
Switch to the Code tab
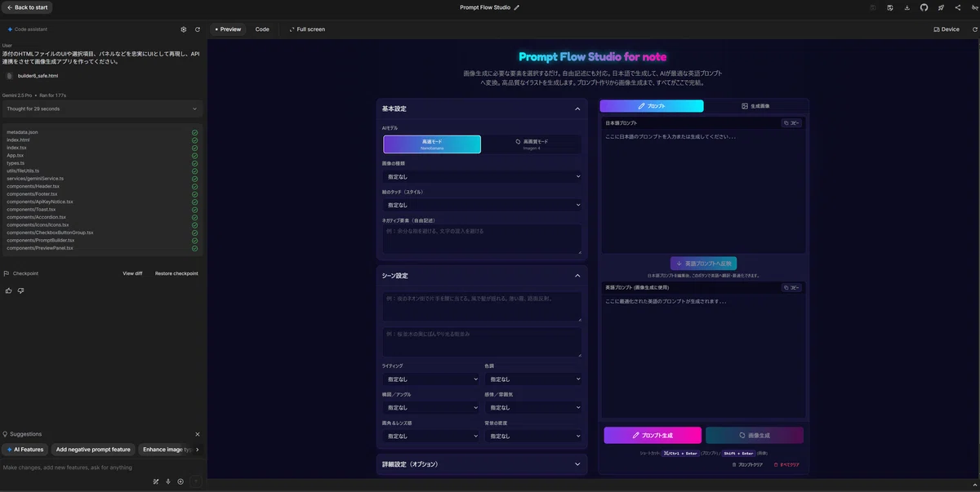click(x=262, y=29)
